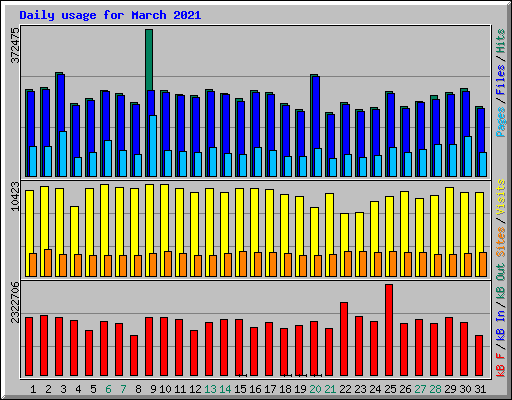Image resolution: width=512 pixels, height=400 pixels.
Task: Click the red kB bar for day 22
Action: click(x=344, y=339)
